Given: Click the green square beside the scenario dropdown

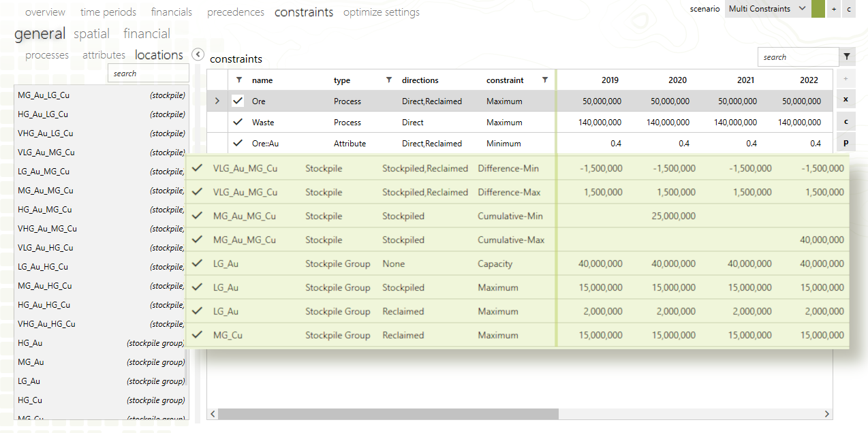Looking at the screenshot, I should coord(818,9).
